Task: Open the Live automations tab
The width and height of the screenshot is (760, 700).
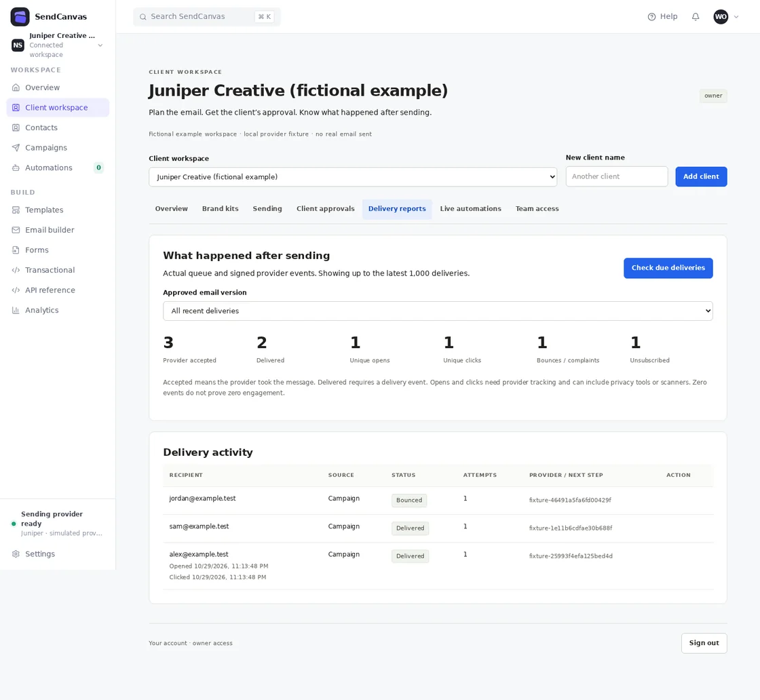Action: click(x=471, y=209)
